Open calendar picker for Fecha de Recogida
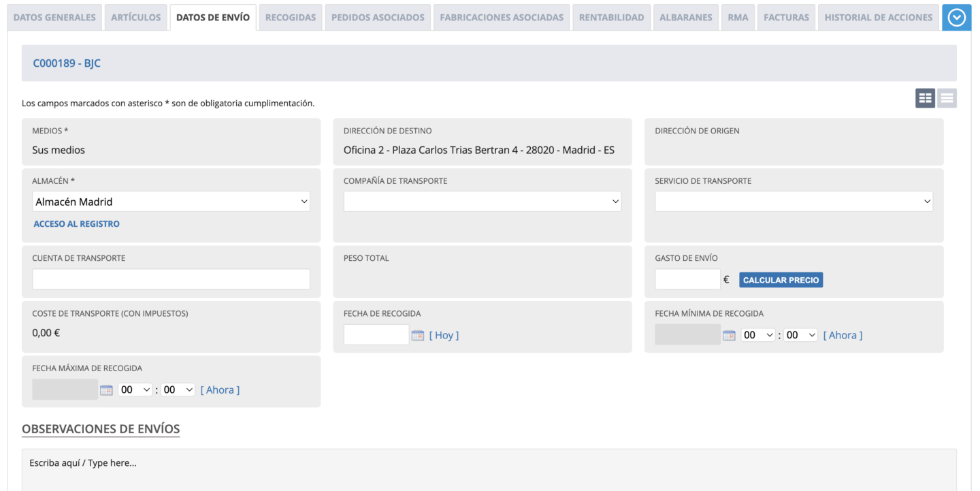Viewport: 980px width, 491px height. (418, 335)
